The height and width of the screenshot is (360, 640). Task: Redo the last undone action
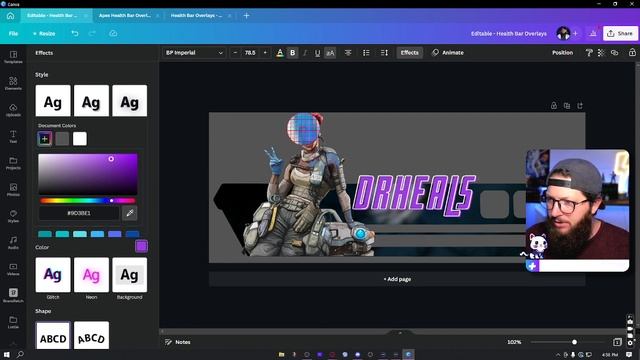(92, 33)
